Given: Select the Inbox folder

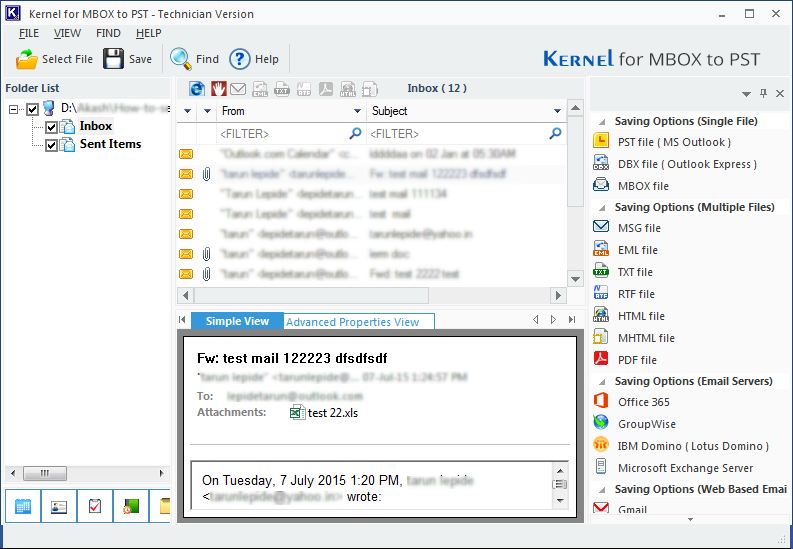Looking at the screenshot, I should click(96, 126).
